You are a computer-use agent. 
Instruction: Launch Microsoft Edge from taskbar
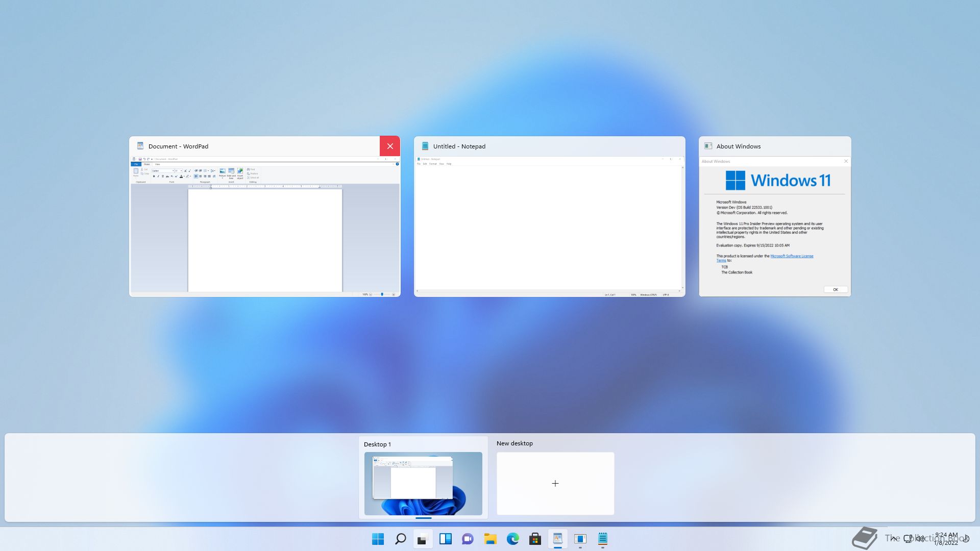pos(512,539)
